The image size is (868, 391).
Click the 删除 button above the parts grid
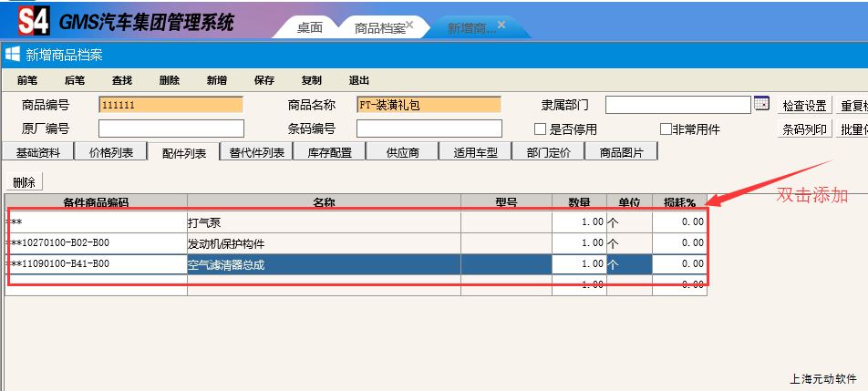(24, 182)
